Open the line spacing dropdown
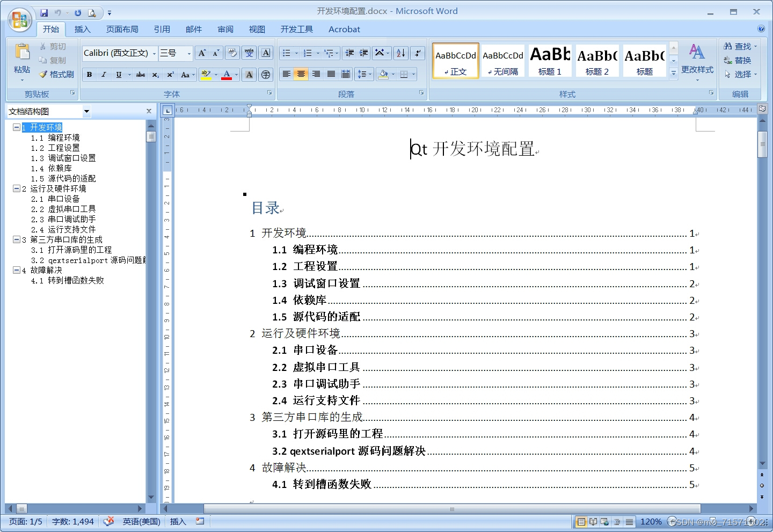 [x=364, y=74]
